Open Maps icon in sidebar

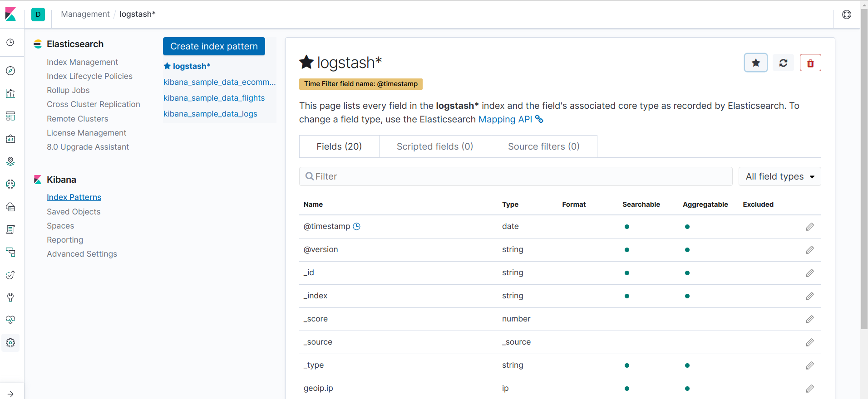(10, 161)
